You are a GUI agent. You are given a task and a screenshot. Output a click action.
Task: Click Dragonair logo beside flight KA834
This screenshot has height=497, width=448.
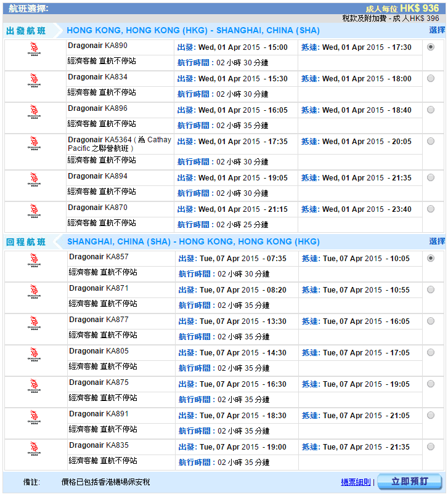click(x=35, y=81)
